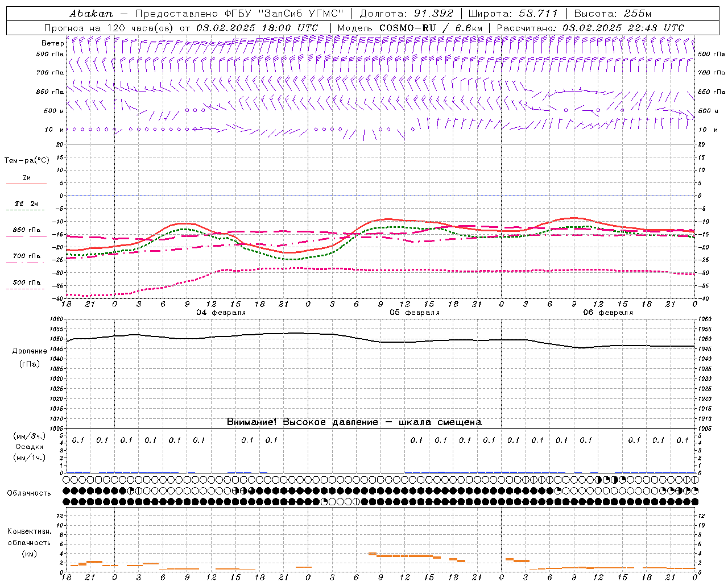Click the Конвективн. convective cloud label
The height and width of the screenshot is (582, 728).
29,531
